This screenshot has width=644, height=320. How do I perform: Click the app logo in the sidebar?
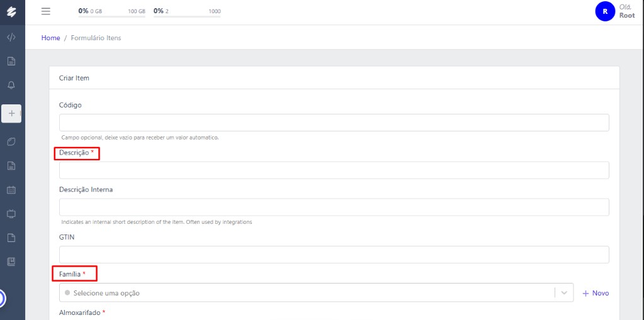(11, 12)
